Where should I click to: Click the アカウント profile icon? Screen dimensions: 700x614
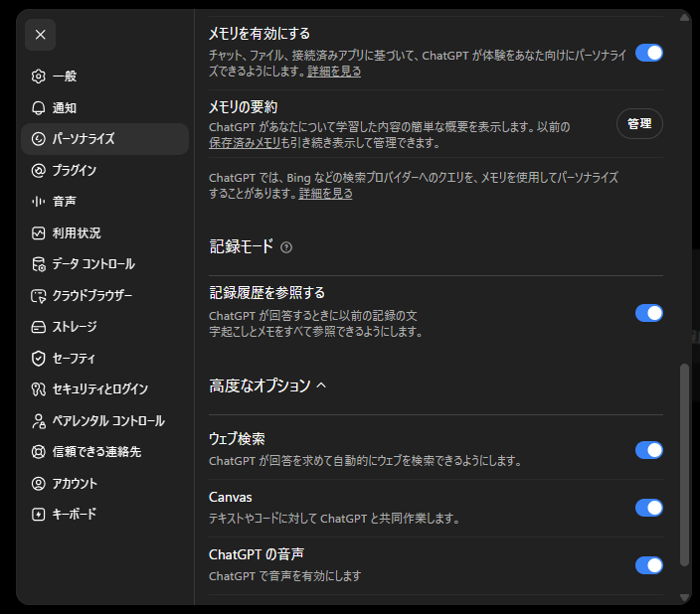click(x=39, y=483)
